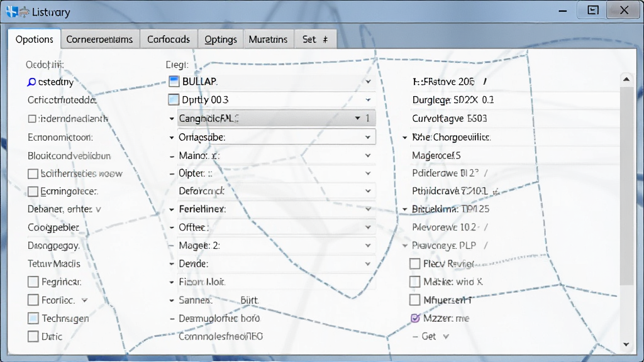Open the "Dprtly 00.3" dropdown arrow
Image resolution: width=644 pixels, height=362 pixels.
point(368,100)
